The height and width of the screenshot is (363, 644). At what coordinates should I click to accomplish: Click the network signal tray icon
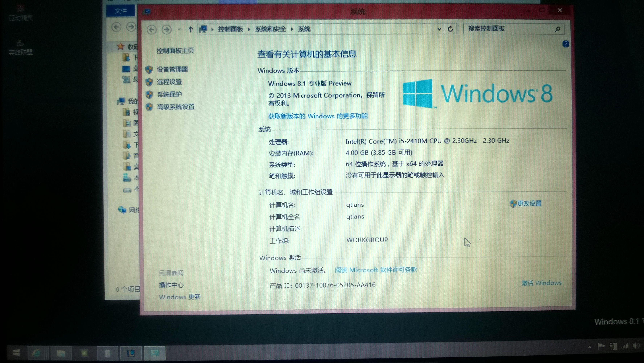[625, 346]
